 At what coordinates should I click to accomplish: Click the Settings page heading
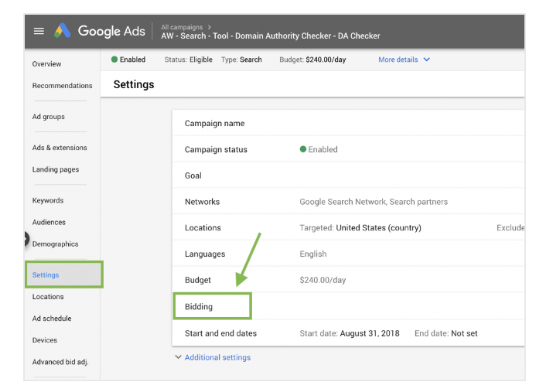(134, 84)
